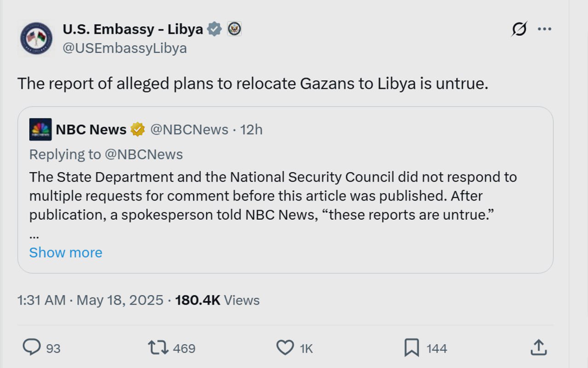Bookmark this tweet
This screenshot has width=588, height=368.
pos(411,347)
